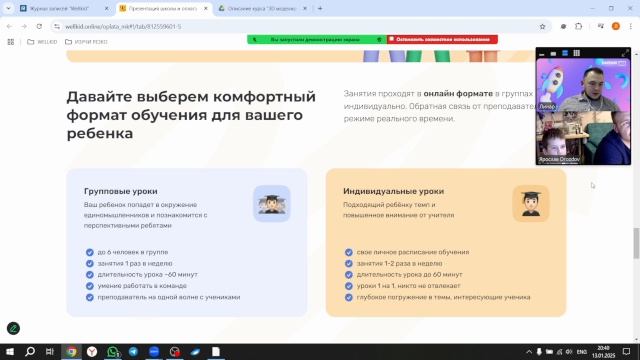Switch to the Wellkid journal tab
The width and height of the screenshot is (640, 360).
[60, 8]
